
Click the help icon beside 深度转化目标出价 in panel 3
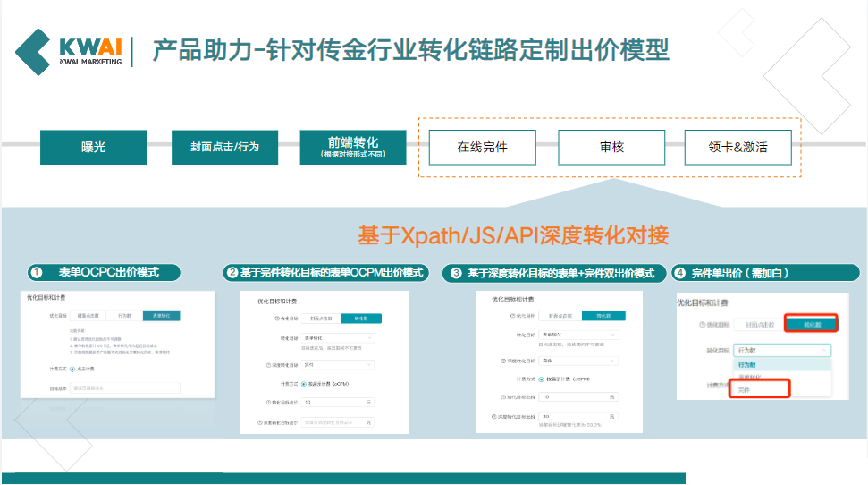pos(493,416)
